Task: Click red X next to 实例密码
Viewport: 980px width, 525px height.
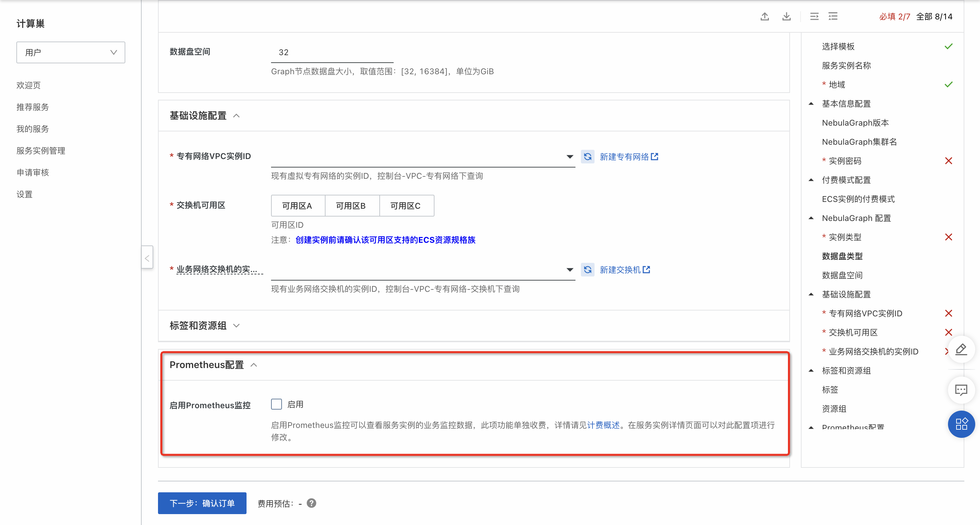Action: point(948,161)
